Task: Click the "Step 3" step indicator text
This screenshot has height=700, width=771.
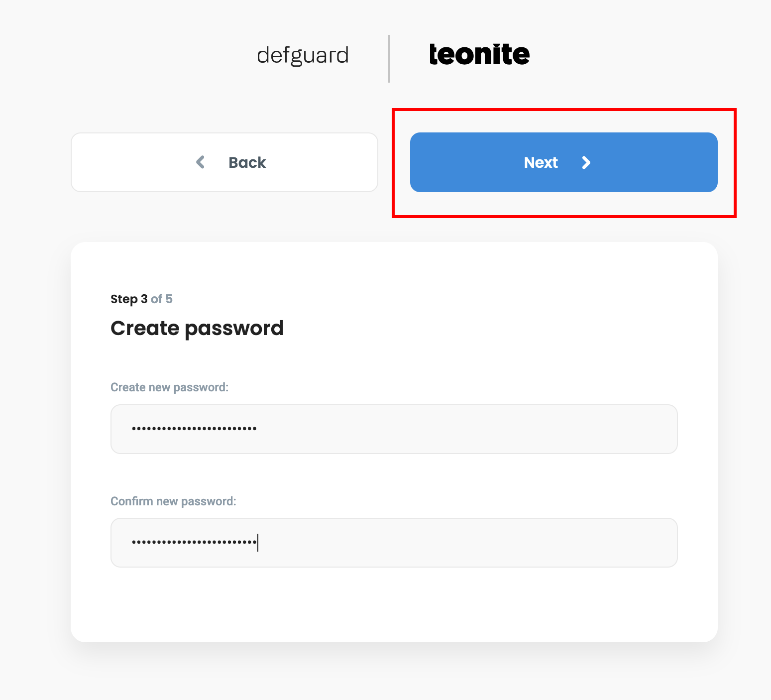Action: pyautogui.click(x=129, y=299)
